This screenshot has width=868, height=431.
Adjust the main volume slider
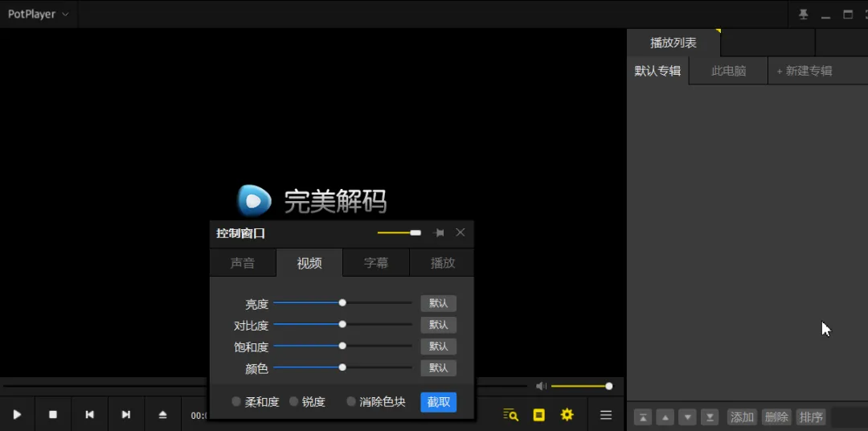pyautogui.click(x=582, y=386)
